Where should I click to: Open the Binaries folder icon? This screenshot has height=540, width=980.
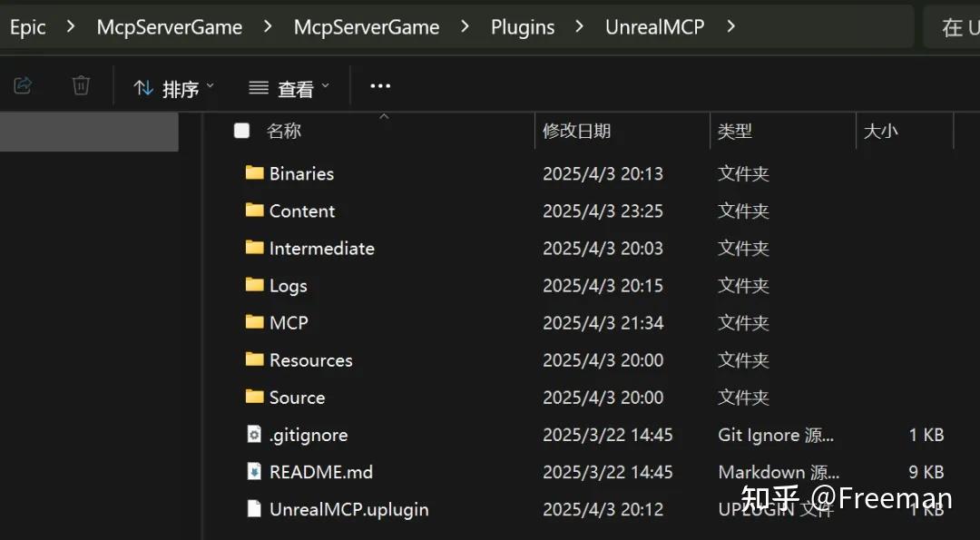point(253,172)
